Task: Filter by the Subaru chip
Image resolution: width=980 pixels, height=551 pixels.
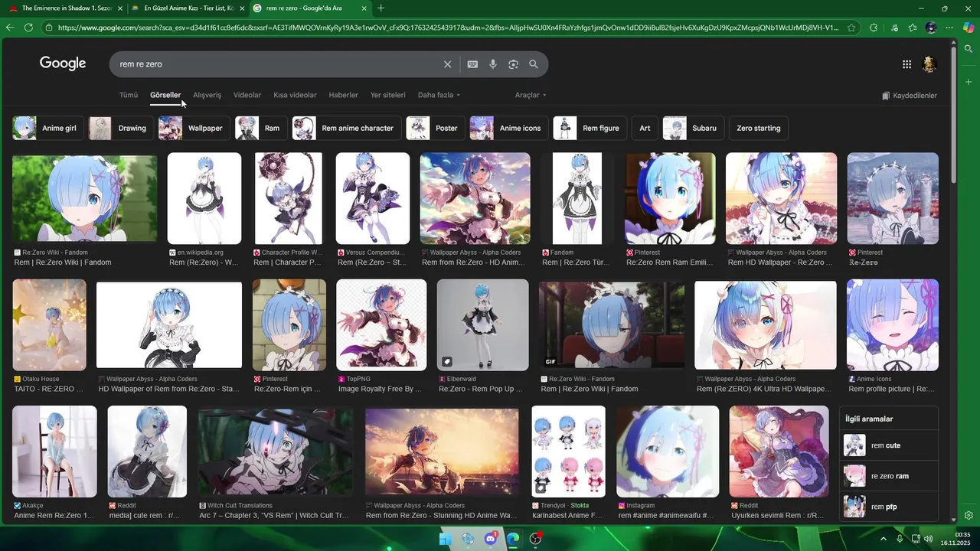Action: click(693, 128)
